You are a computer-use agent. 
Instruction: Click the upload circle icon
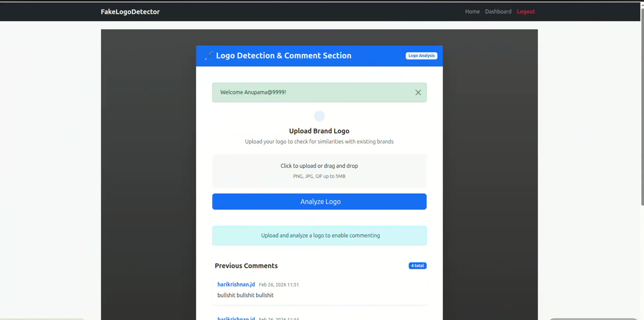319,116
